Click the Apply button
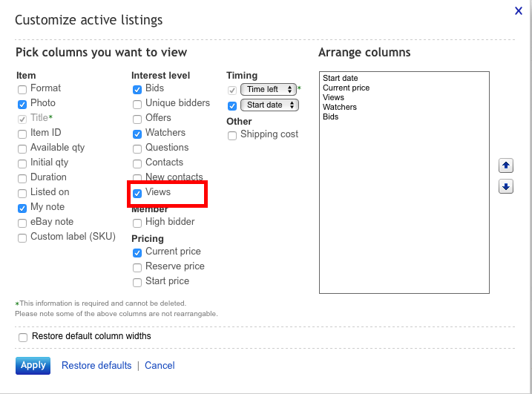The image size is (532, 394). 33,366
